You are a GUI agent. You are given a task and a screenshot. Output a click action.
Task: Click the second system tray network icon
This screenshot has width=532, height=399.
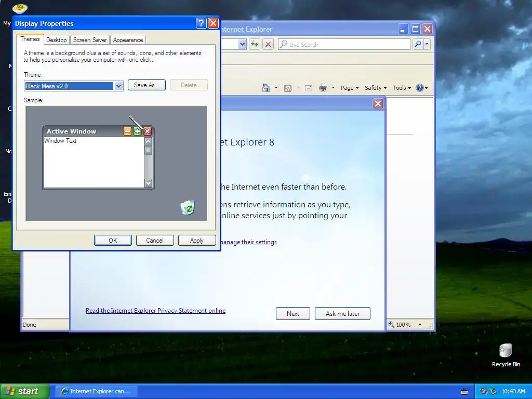pos(493,391)
